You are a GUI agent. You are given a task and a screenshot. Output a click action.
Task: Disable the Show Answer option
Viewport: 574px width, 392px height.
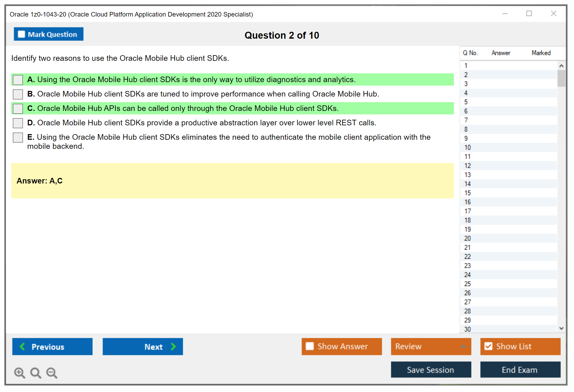(310, 346)
